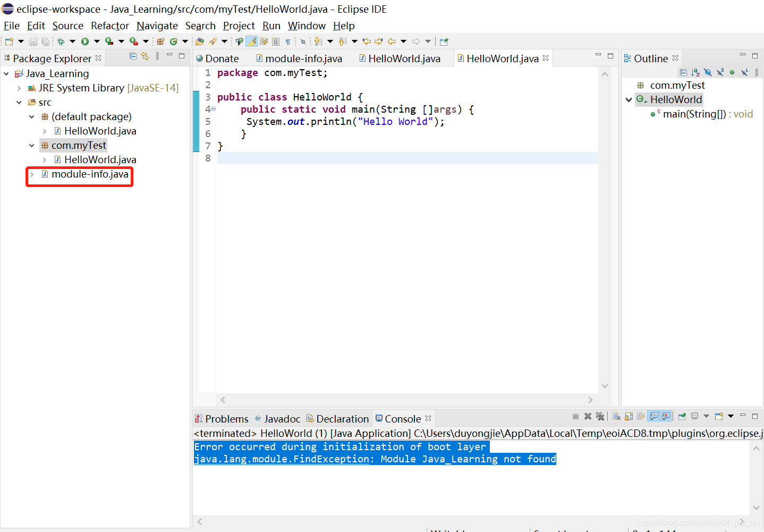Switch to the Javadoc tab
764x532 pixels.
tap(277, 419)
